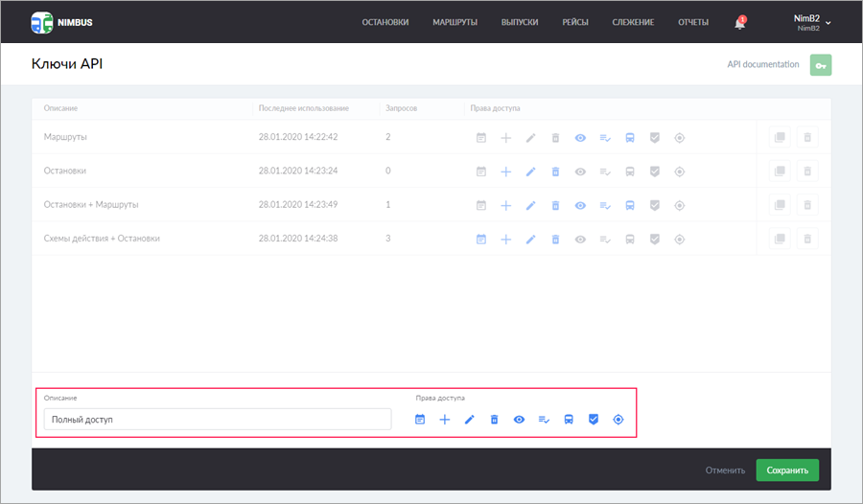The height and width of the screenshot is (504, 863).
Task: Toggle plus (create) permission in new key form
Action: coord(445,420)
